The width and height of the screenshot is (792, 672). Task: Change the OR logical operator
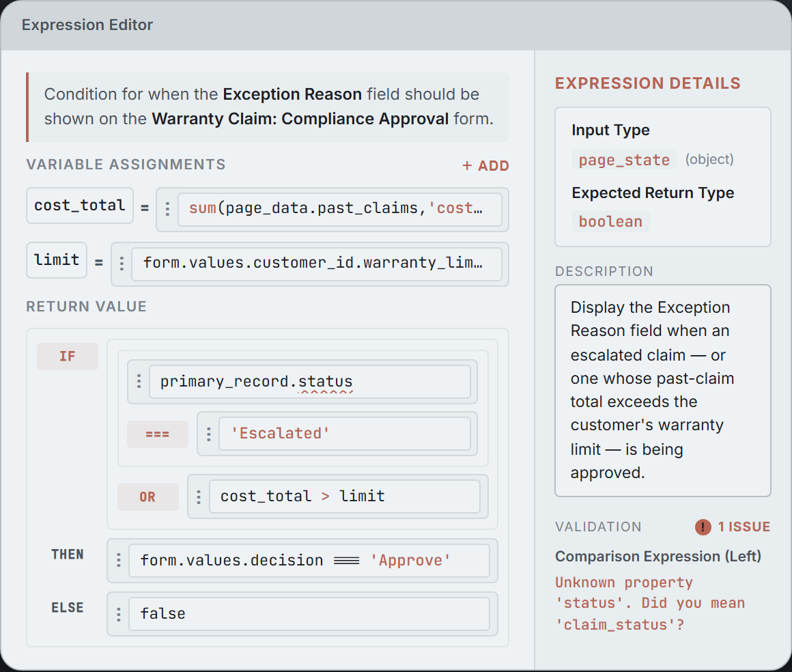pos(147,497)
